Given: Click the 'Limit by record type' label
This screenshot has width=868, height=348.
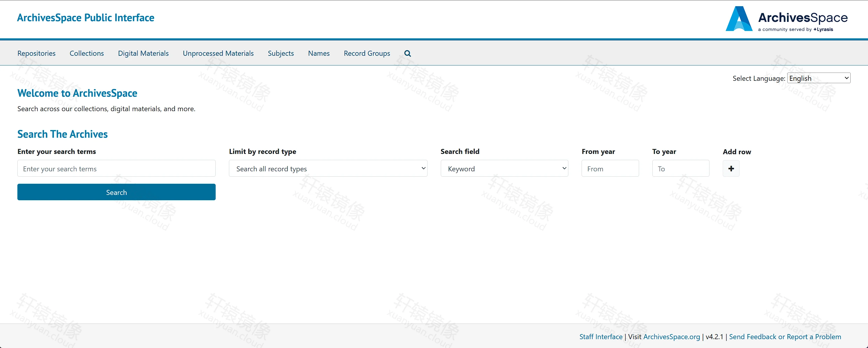Looking at the screenshot, I should coord(263,151).
